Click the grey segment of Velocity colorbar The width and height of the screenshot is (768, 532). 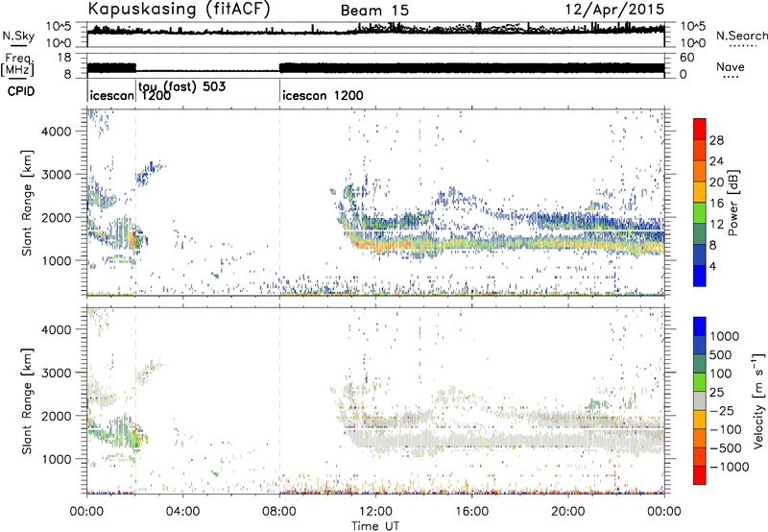point(700,400)
